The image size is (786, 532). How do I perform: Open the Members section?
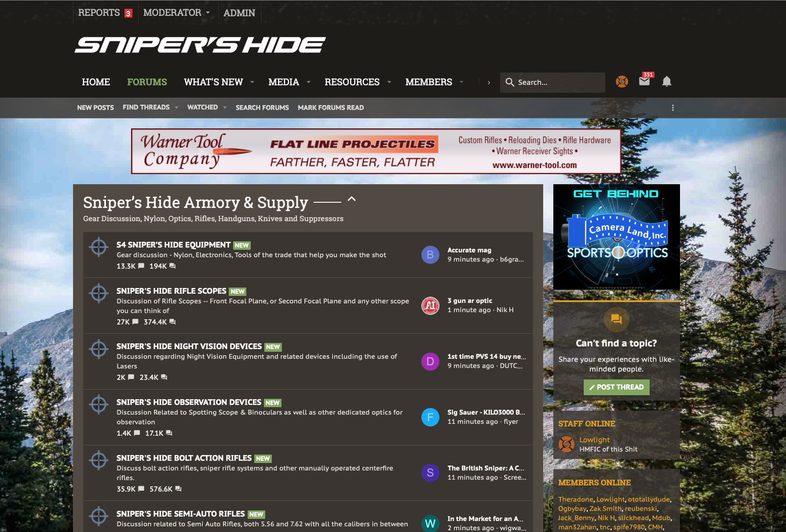(x=429, y=82)
